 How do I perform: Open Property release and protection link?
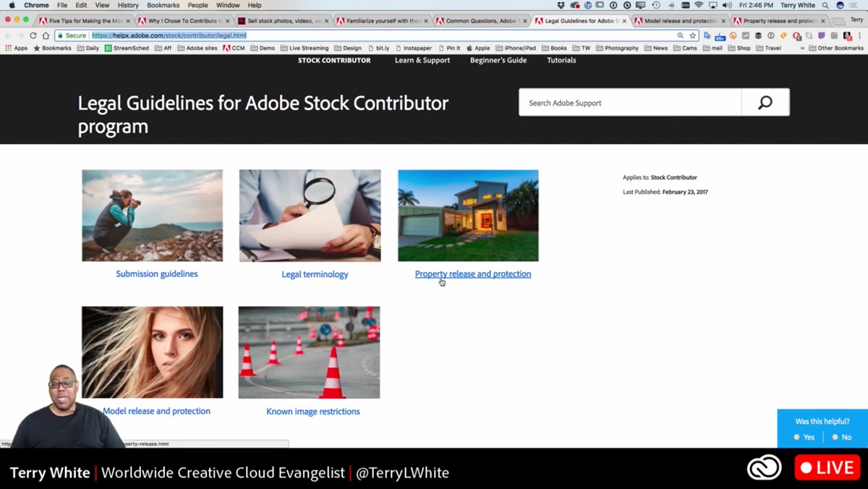tap(473, 273)
